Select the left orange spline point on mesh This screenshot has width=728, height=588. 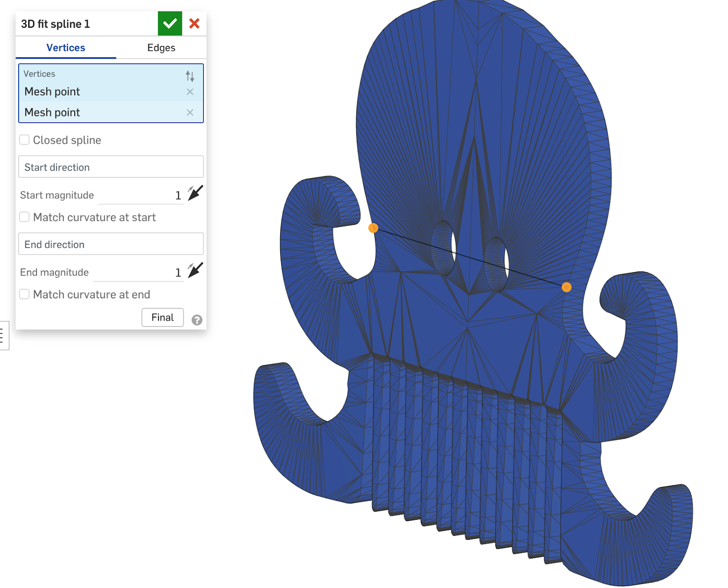click(373, 228)
